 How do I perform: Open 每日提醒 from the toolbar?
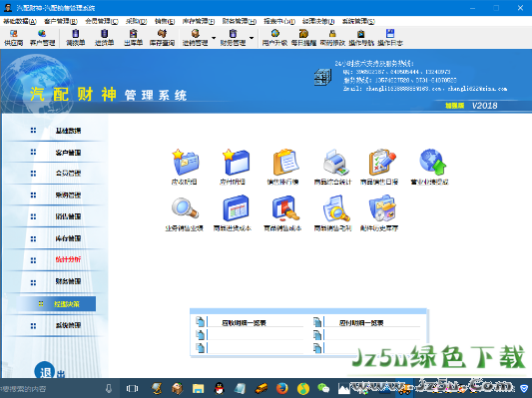[303, 37]
